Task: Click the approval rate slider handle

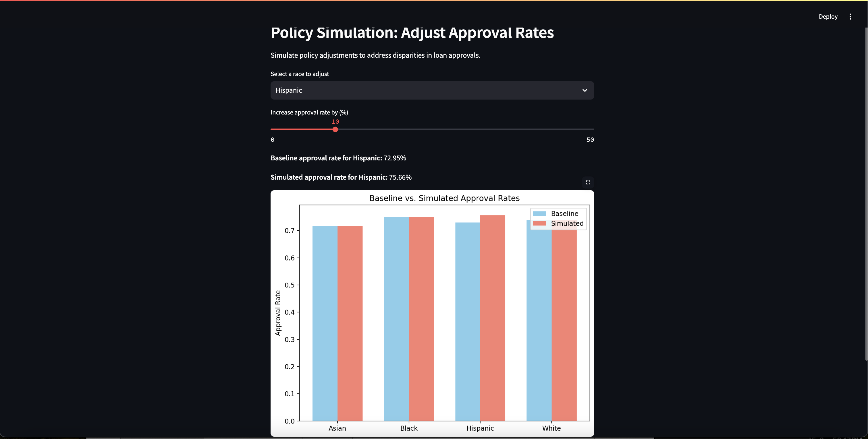Action: (335, 129)
